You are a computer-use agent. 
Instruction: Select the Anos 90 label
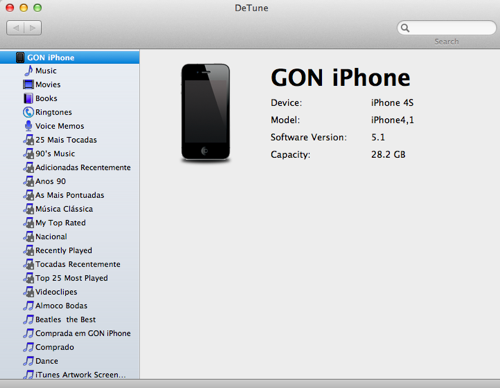coord(51,181)
